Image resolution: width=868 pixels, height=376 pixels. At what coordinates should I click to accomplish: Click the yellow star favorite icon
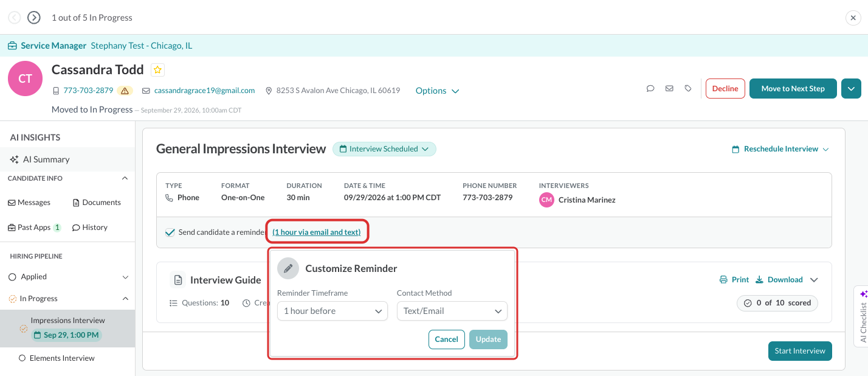[x=158, y=69]
